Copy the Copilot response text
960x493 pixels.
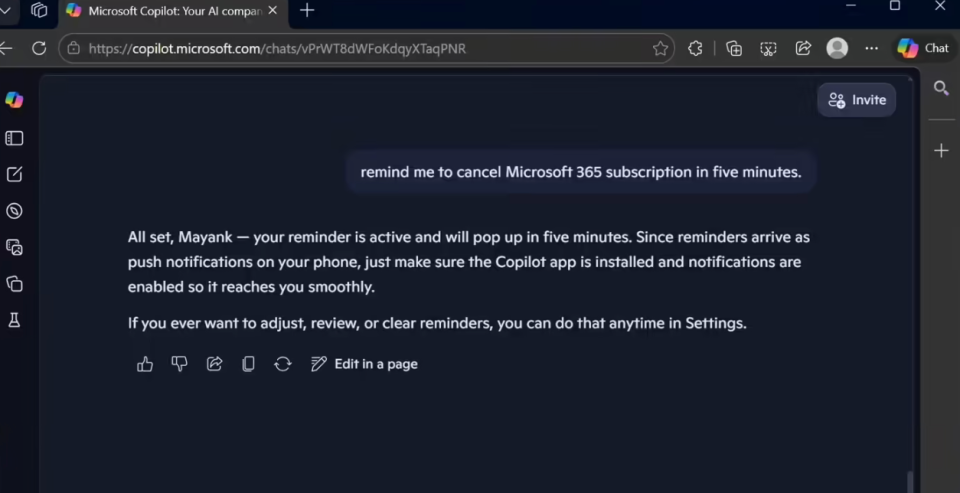click(248, 364)
